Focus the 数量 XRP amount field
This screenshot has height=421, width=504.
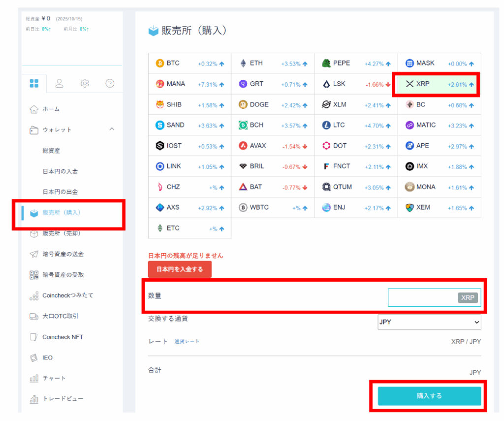click(x=422, y=297)
